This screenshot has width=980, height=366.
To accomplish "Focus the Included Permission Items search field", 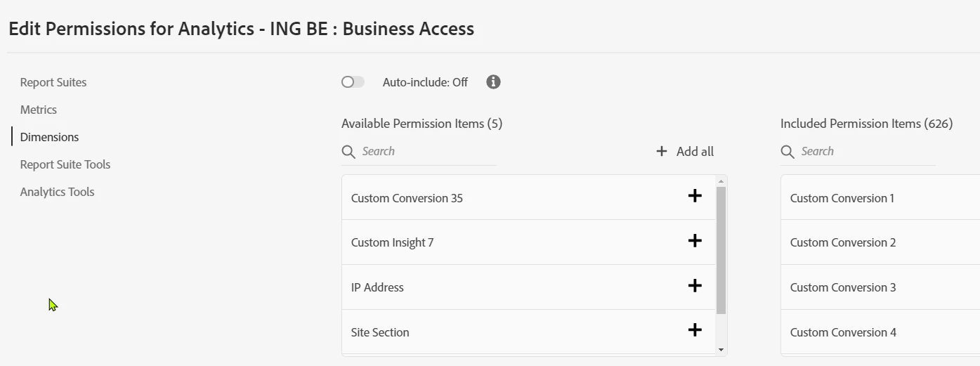I will [x=866, y=152].
